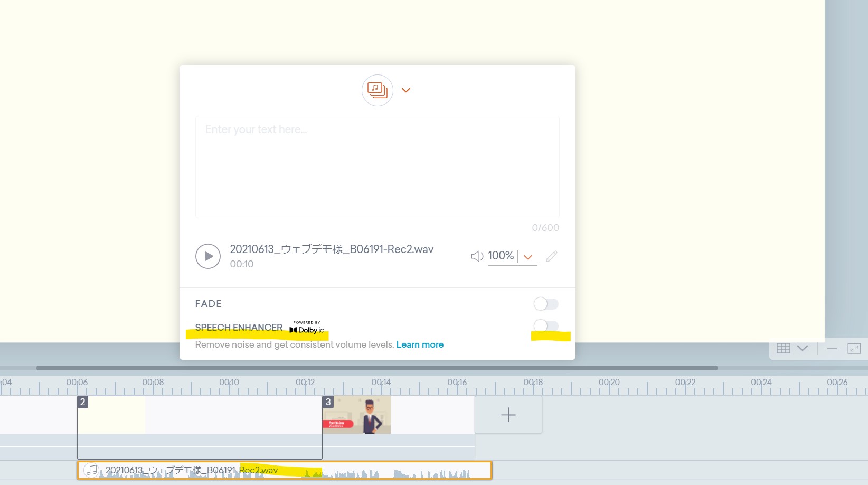This screenshot has width=868, height=485.
Task: Click the minimize timeline icon next to expand icon
Action: (x=832, y=349)
